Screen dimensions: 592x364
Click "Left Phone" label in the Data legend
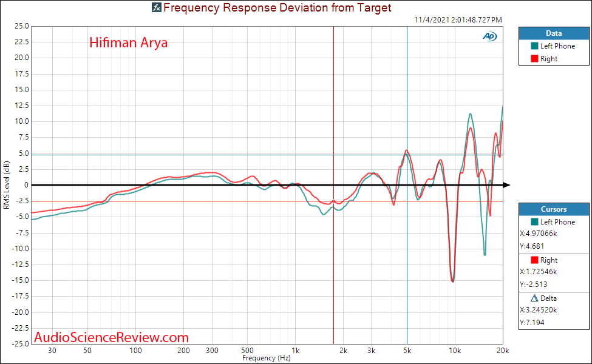(x=557, y=46)
